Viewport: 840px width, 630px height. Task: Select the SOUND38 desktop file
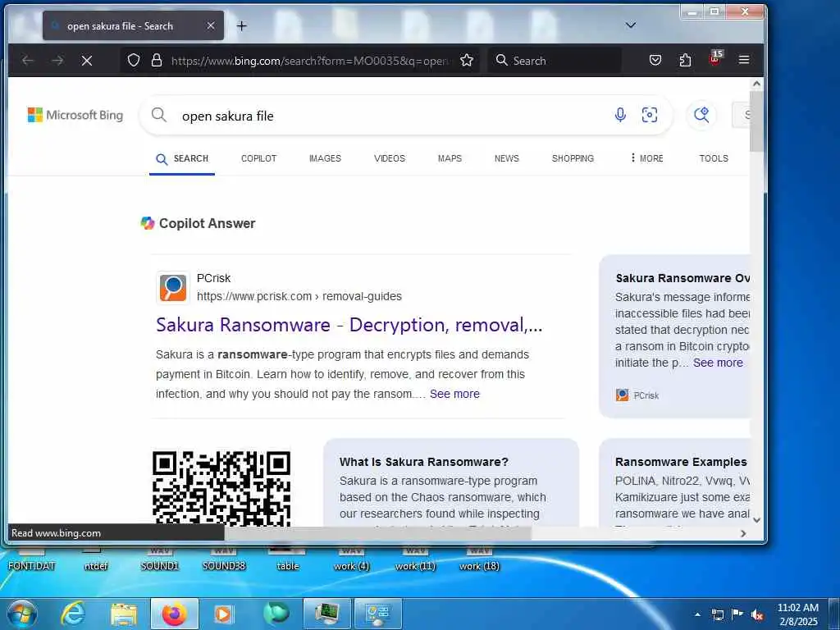click(x=224, y=559)
